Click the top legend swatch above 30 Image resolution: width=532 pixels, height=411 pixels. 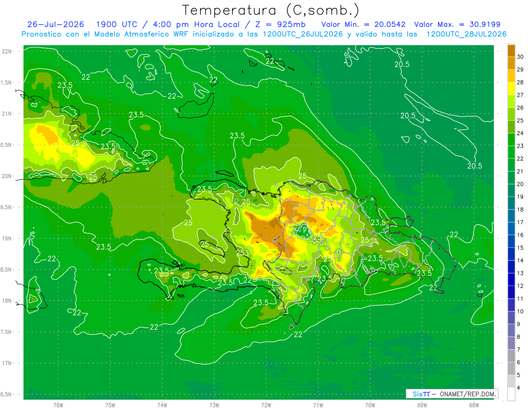[x=511, y=51]
